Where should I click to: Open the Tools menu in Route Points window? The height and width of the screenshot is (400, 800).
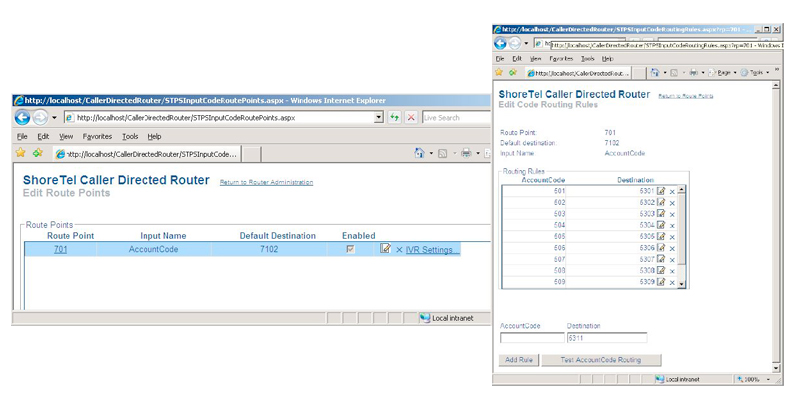pos(130,136)
